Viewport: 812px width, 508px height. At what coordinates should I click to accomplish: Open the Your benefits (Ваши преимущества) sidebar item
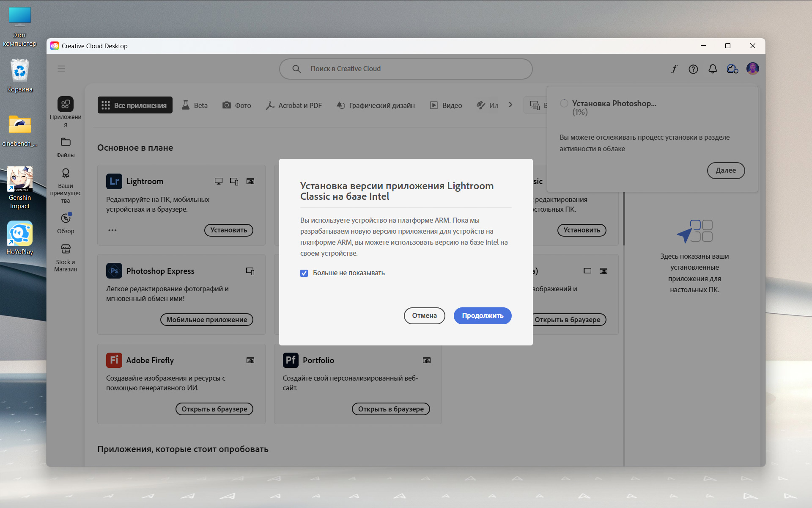(x=66, y=186)
